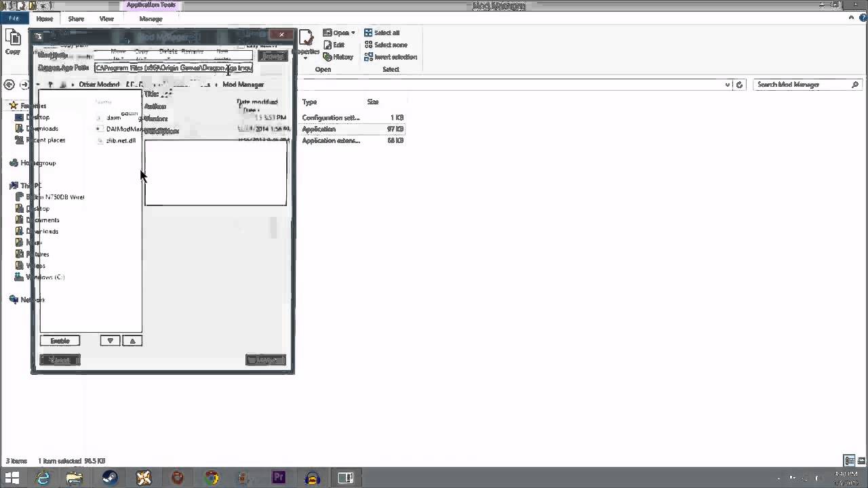
Task: Open Internet Explorer from the taskbar
Action: tap(43, 478)
